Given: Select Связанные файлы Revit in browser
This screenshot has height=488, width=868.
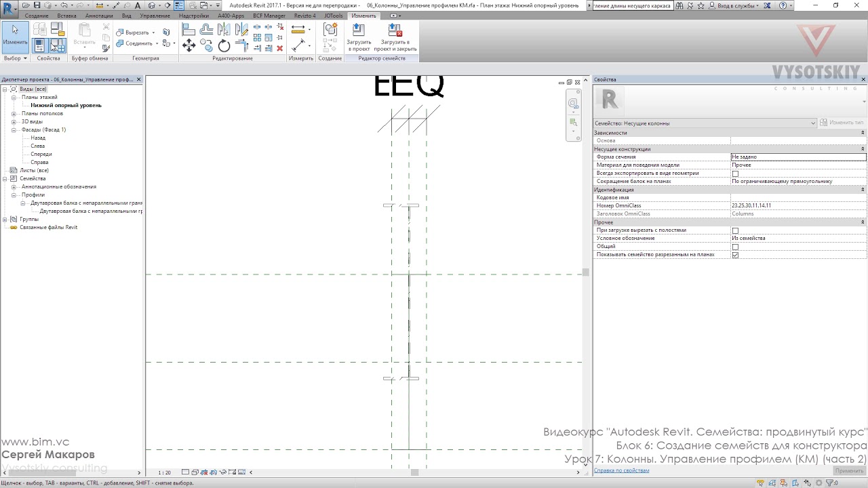Looking at the screenshot, I should tap(48, 228).
